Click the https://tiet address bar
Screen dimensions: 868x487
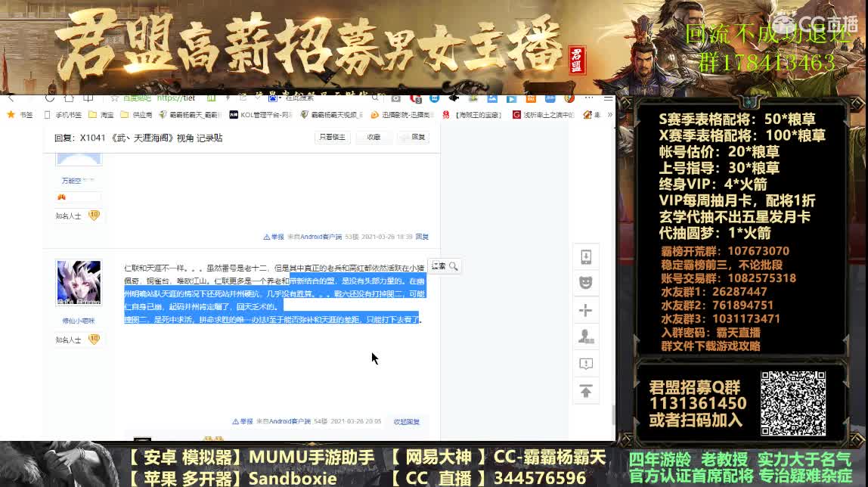176,98
